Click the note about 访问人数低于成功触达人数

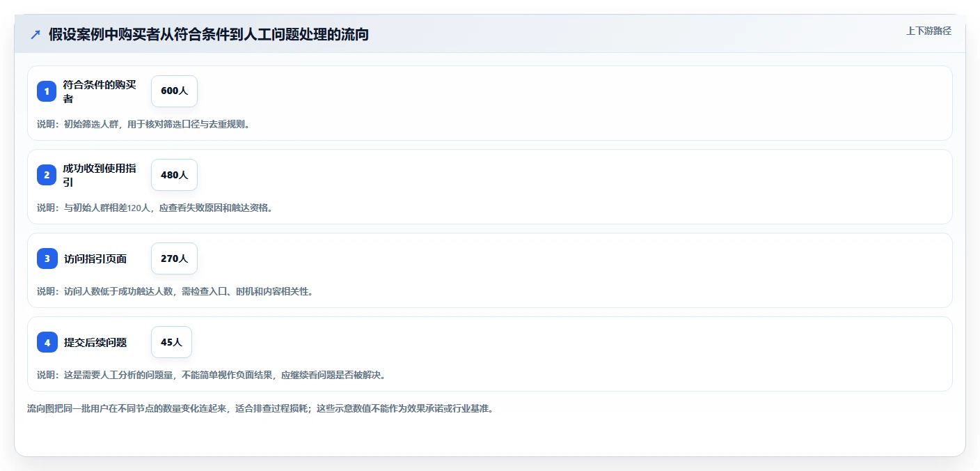tap(175, 291)
